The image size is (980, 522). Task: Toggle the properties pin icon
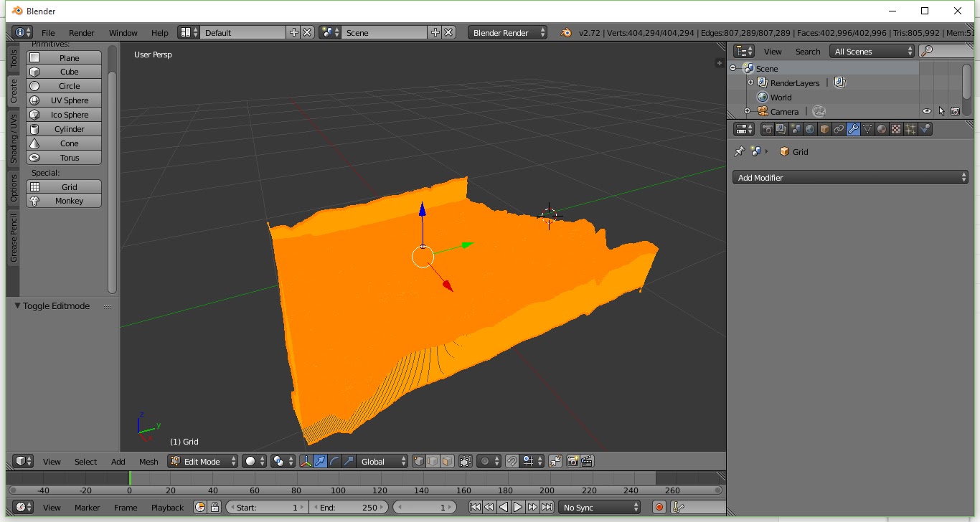click(x=740, y=151)
